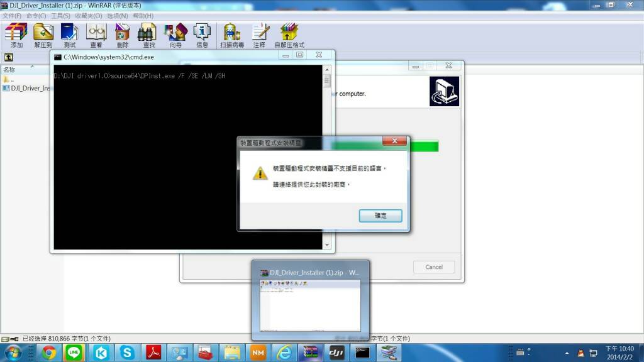Screen dimensions: 644x362
Task: Go up one folder in WinRAR
Action: (x=9, y=57)
